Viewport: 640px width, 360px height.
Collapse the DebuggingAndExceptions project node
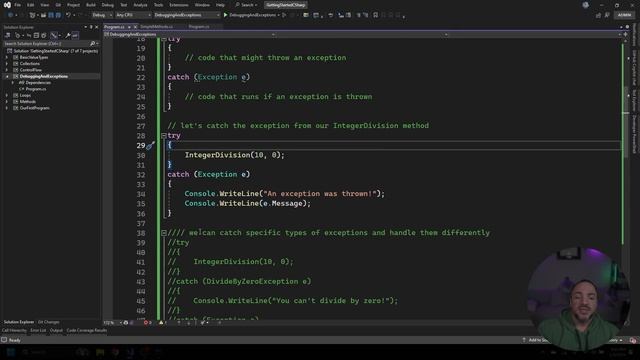pyautogui.click(x=7, y=76)
